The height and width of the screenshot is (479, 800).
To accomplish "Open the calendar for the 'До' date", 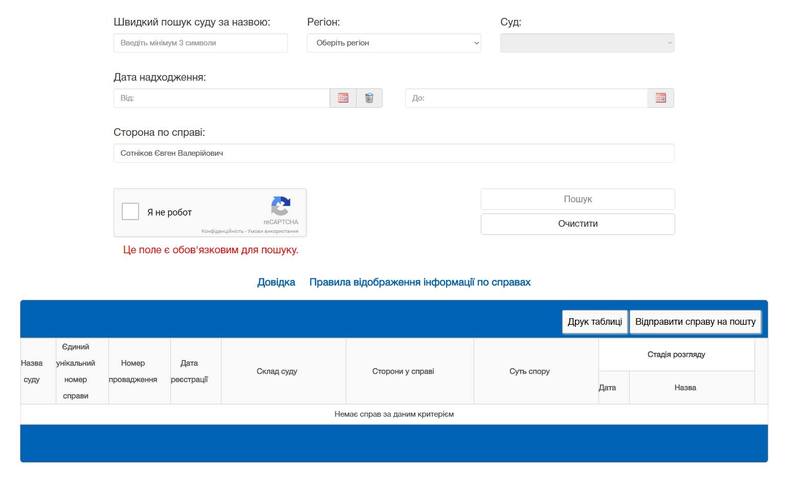I will point(660,98).
